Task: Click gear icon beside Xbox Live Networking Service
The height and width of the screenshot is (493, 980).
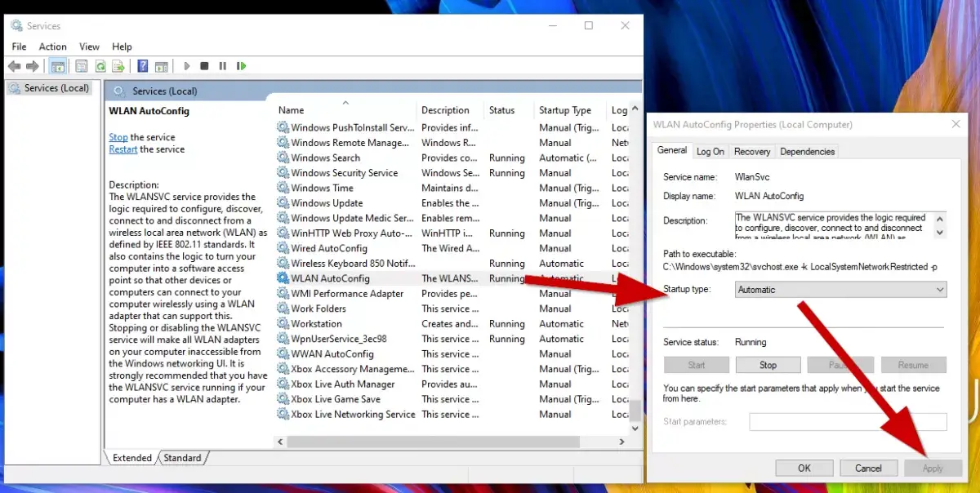Action: point(283,414)
